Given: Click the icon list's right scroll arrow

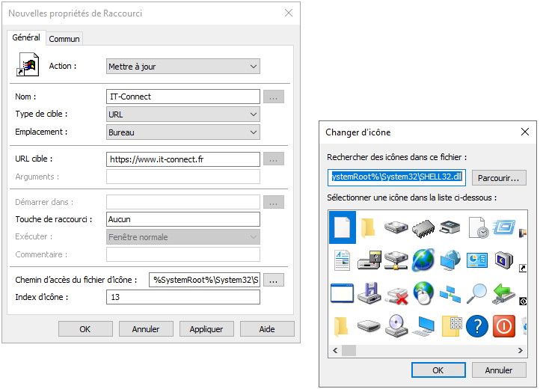Looking at the screenshot, I should coord(521,351).
